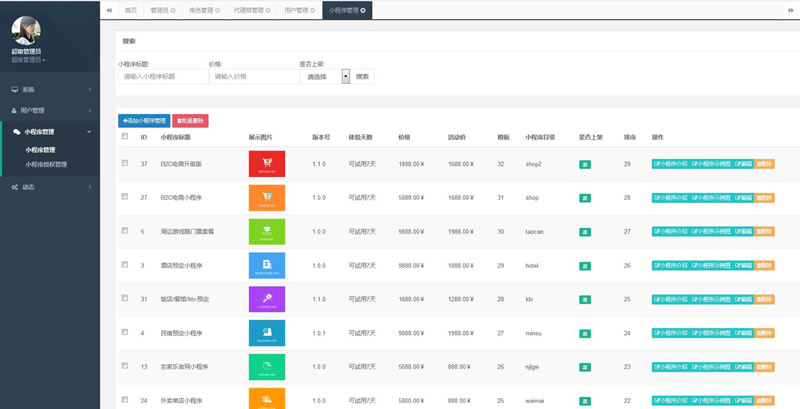
Task: Close the 用户管理 tab via its x icon
Action: [x=312, y=10]
